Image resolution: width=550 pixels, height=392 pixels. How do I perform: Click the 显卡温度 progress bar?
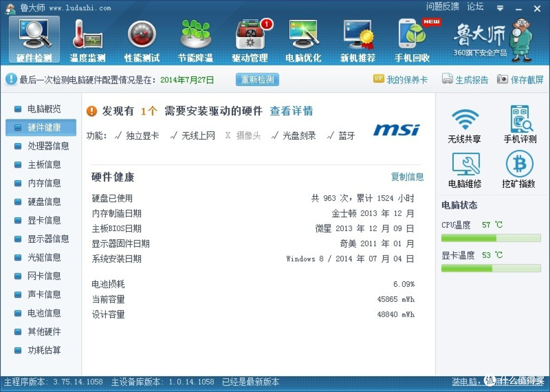point(491,269)
